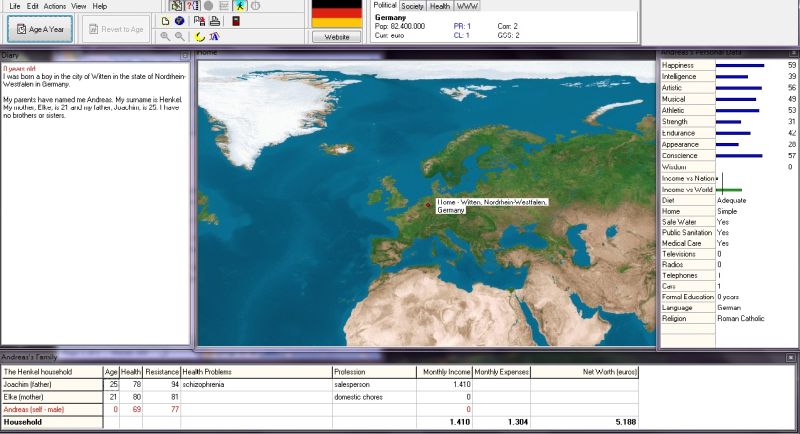800x434 pixels.
Task: Click the Wisdom stat label
Action: coord(674,167)
